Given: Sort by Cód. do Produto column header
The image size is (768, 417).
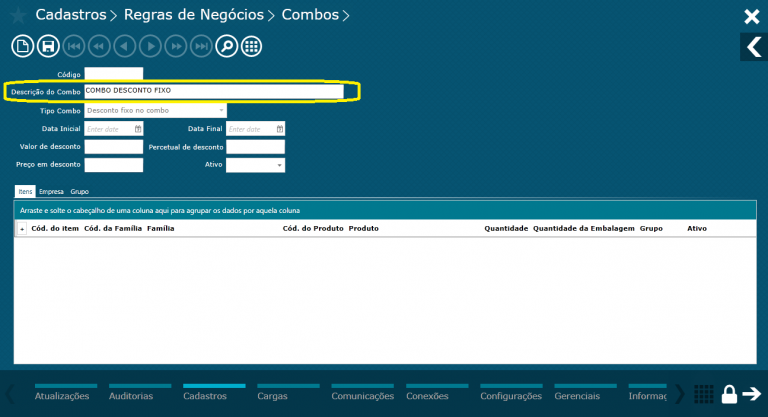Looking at the screenshot, I should tap(313, 228).
